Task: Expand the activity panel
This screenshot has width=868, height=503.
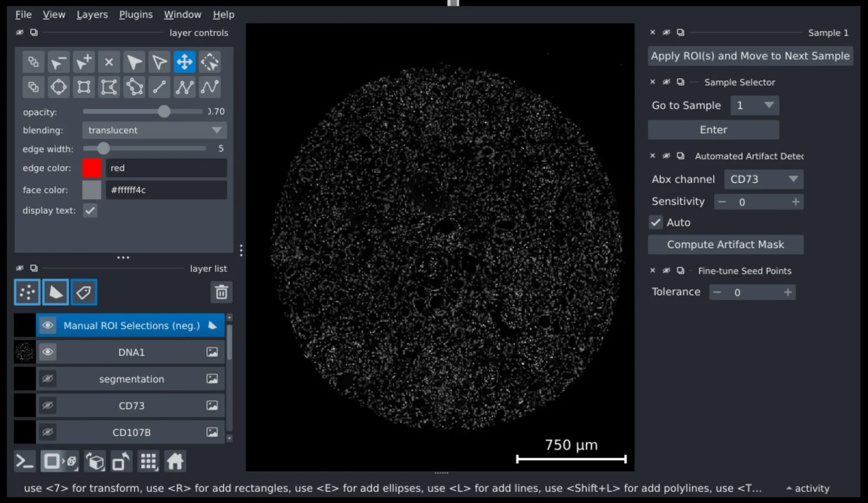Action: coord(808,488)
